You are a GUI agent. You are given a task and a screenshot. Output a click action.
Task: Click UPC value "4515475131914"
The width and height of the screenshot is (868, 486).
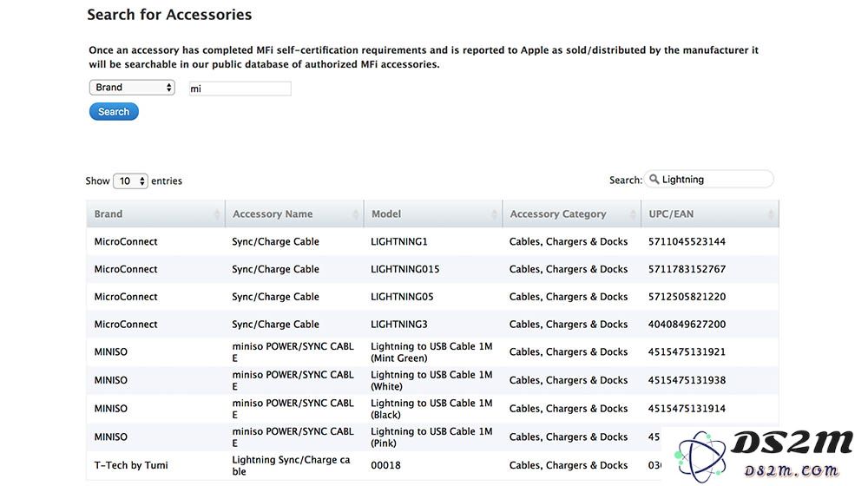tap(687, 409)
